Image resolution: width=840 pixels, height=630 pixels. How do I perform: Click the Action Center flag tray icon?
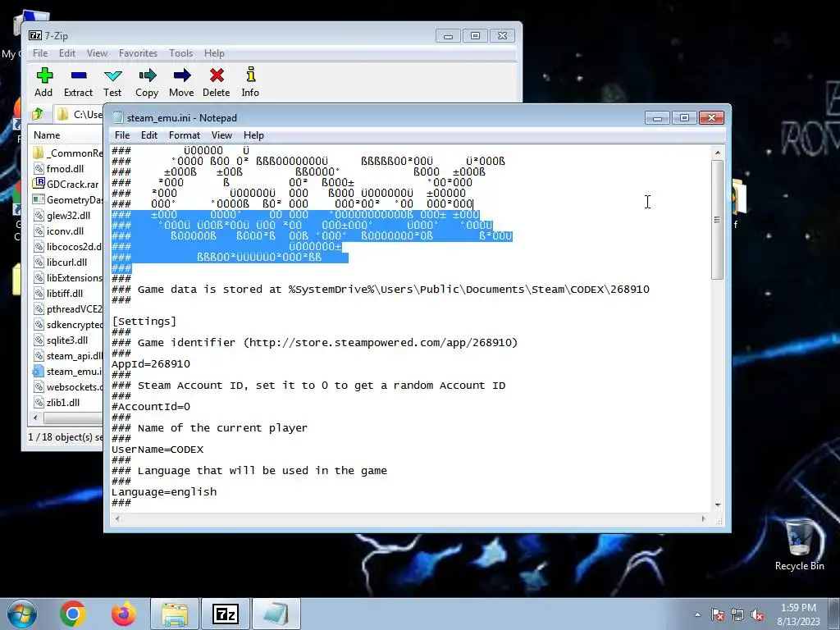(717, 614)
